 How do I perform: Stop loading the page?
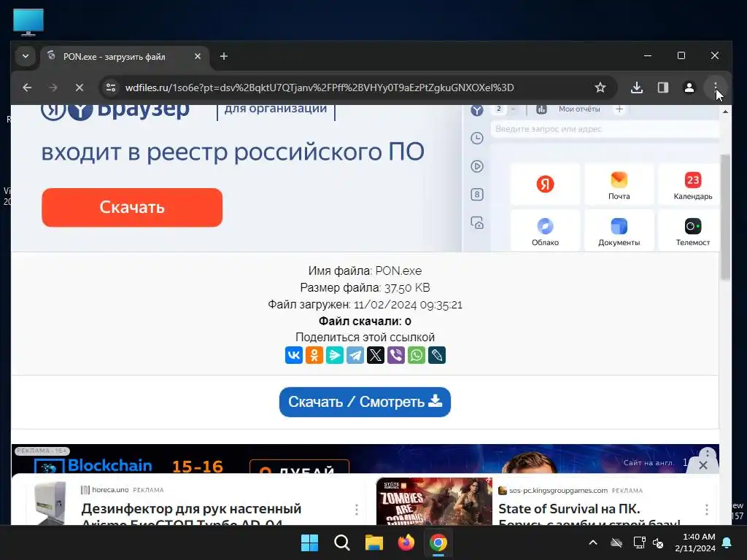point(80,87)
